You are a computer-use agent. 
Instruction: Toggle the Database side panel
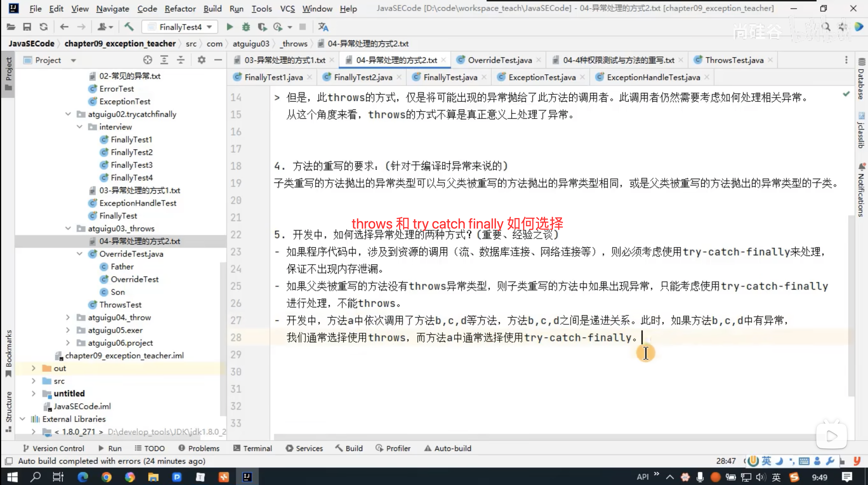coord(861,79)
